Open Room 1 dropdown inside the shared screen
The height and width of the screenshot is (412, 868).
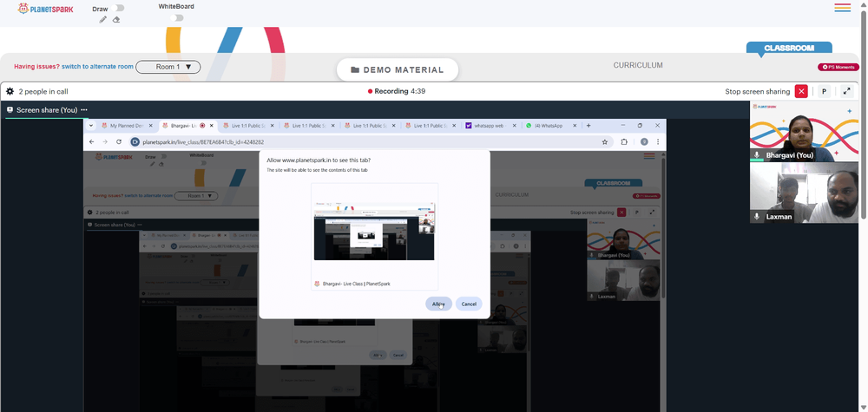click(196, 196)
